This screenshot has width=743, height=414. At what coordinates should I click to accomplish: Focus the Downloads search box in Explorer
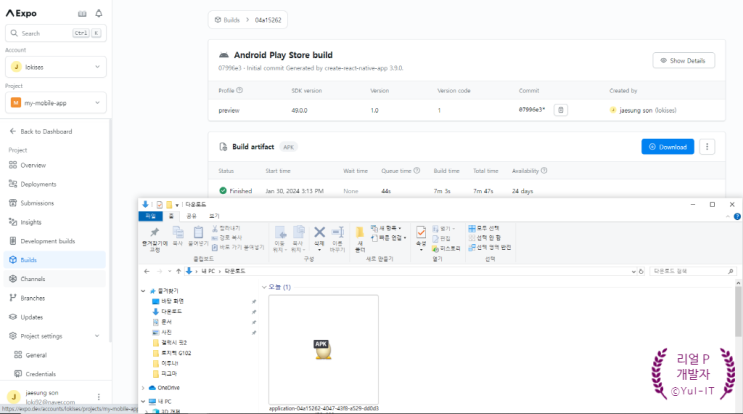(693, 271)
